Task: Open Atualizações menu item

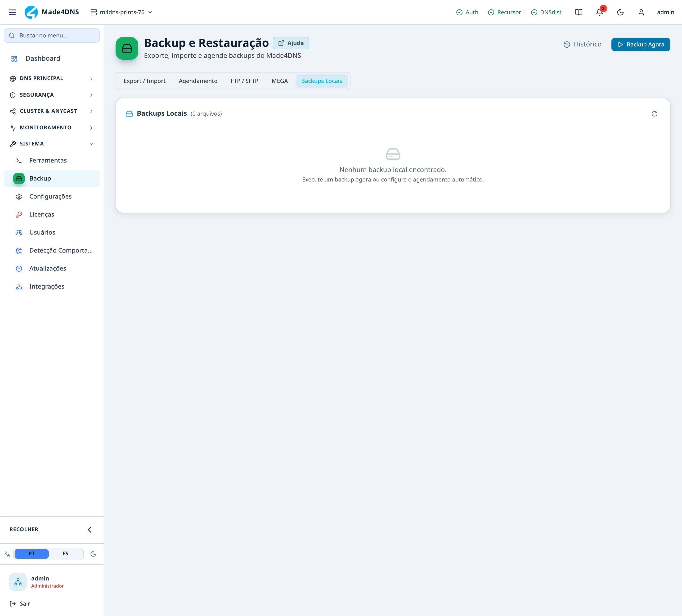Action: click(x=52, y=268)
